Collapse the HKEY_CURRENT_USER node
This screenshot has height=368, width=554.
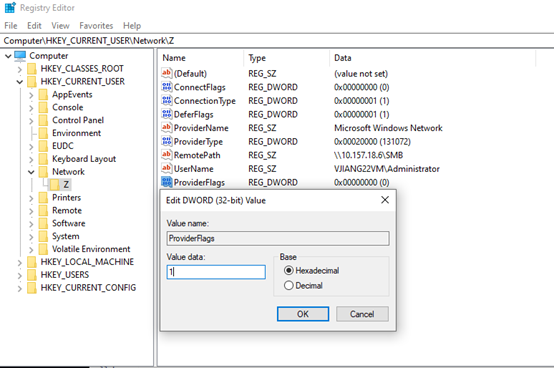click(19, 82)
